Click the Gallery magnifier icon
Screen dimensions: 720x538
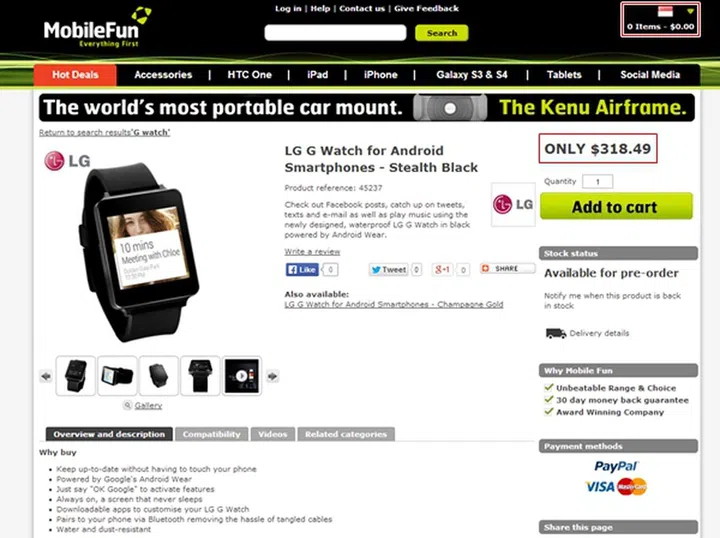(127, 405)
